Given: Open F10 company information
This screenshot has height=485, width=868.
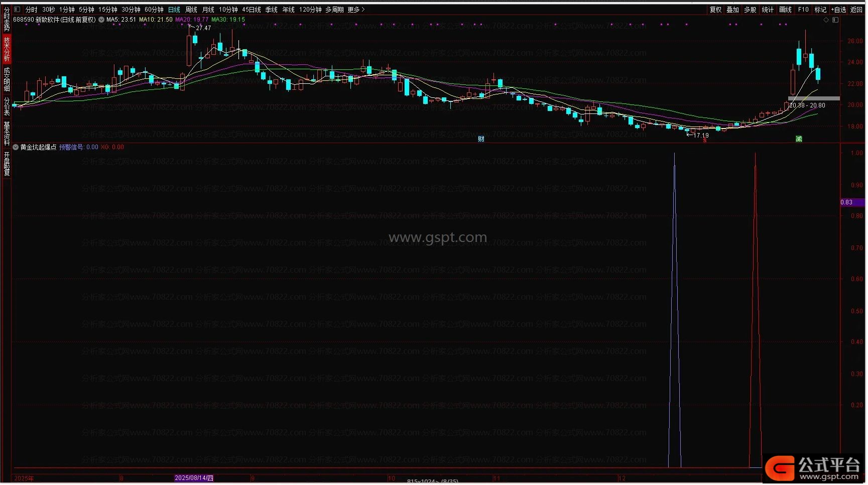Looking at the screenshot, I should 803,10.
